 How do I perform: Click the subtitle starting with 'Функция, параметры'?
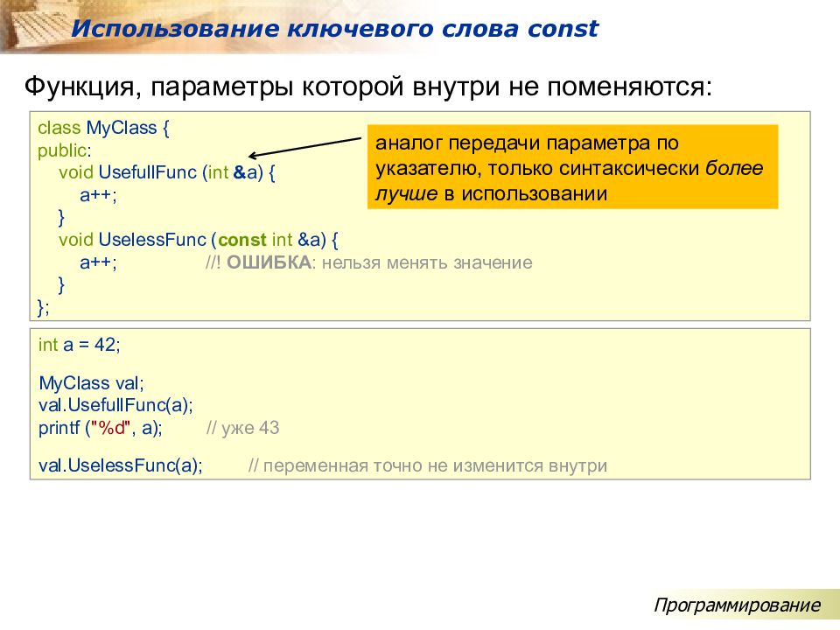(368, 87)
